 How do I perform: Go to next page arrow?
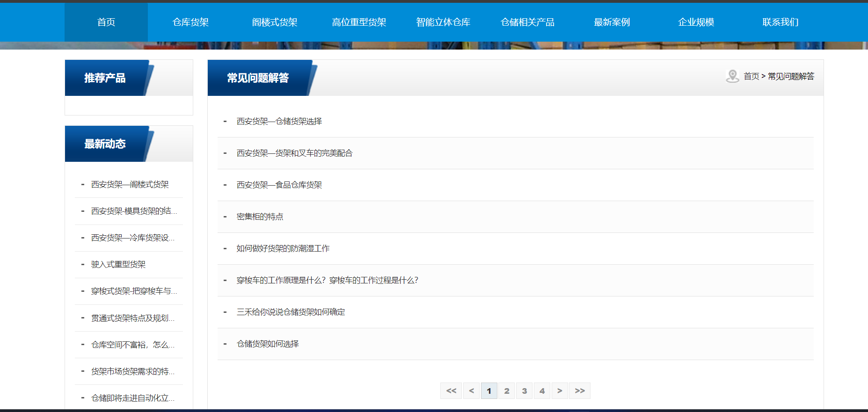coord(560,391)
